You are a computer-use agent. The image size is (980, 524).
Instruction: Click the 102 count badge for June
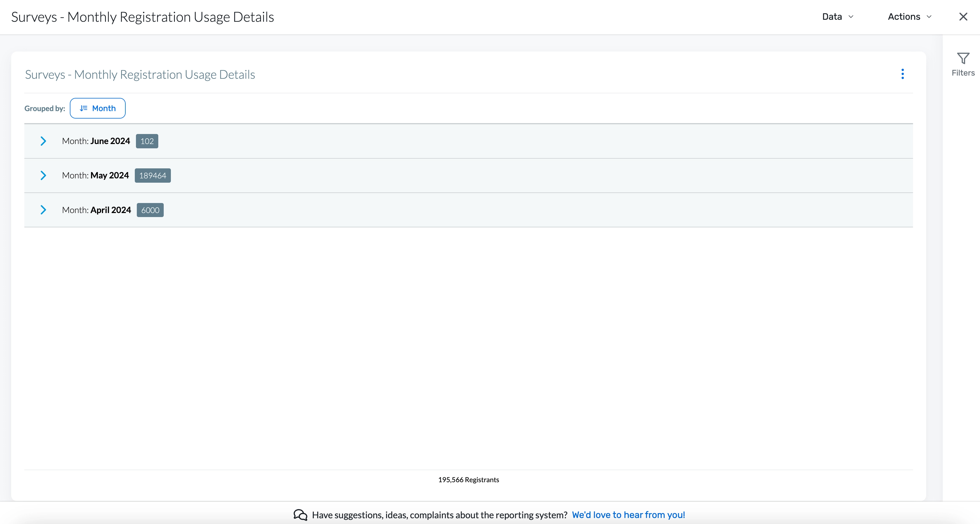147,141
